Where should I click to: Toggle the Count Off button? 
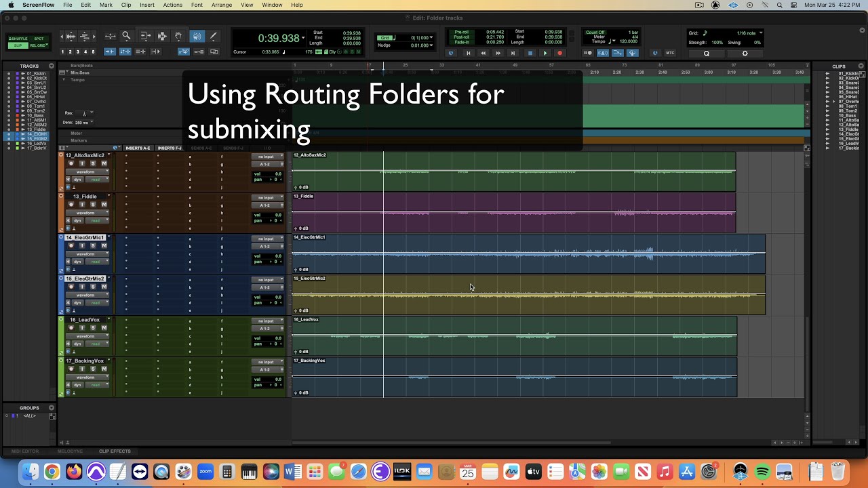coord(595,33)
